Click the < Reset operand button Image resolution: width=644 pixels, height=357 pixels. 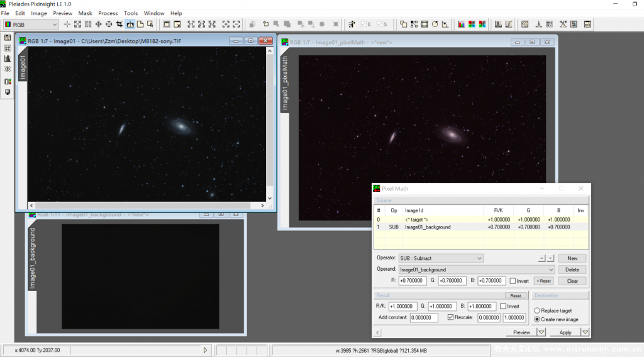click(545, 281)
